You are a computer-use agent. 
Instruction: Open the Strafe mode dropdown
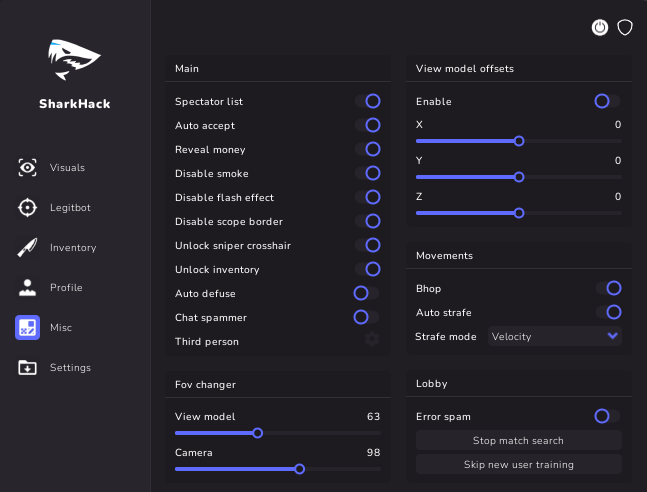click(x=555, y=337)
